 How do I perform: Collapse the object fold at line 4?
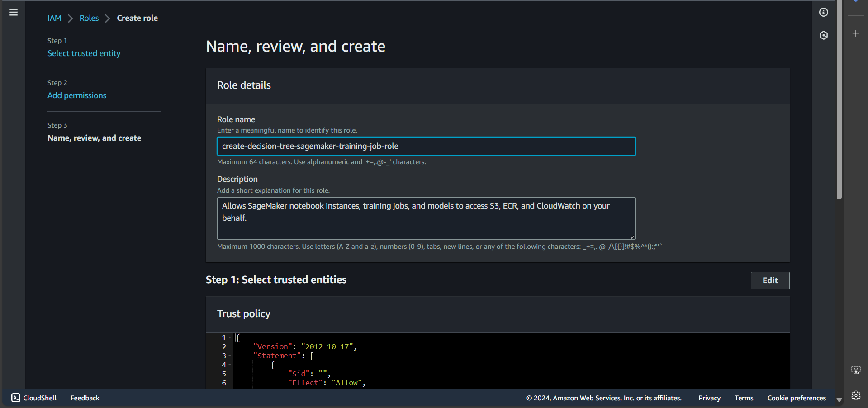coord(230,365)
